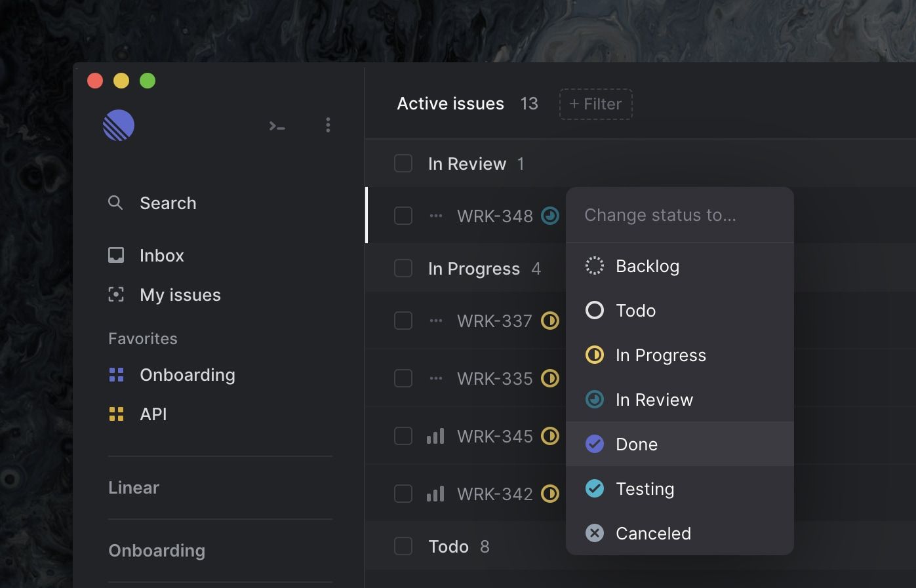Type in the Change status to field
This screenshot has height=588, width=916.
pyautogui.click(x=679, y=215)
